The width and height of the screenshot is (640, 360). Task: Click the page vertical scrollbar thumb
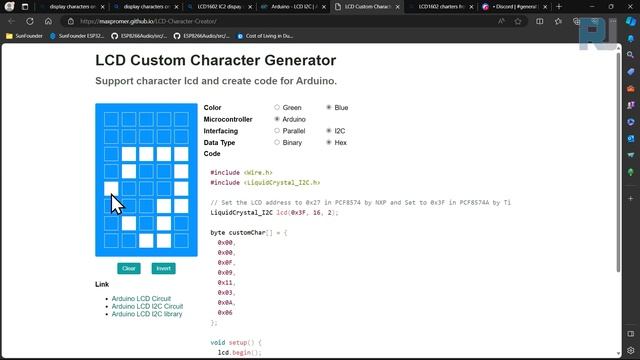coord(618,161)
